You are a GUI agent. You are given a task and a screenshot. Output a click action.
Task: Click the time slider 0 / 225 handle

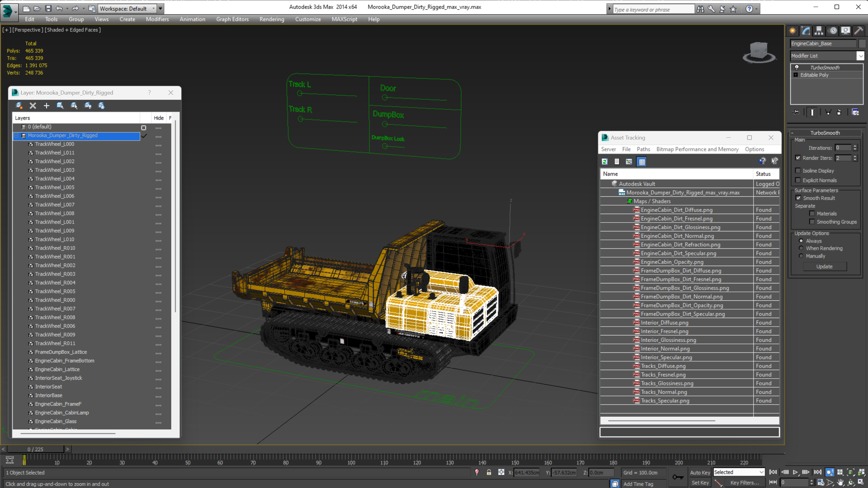tap(35, 449)
